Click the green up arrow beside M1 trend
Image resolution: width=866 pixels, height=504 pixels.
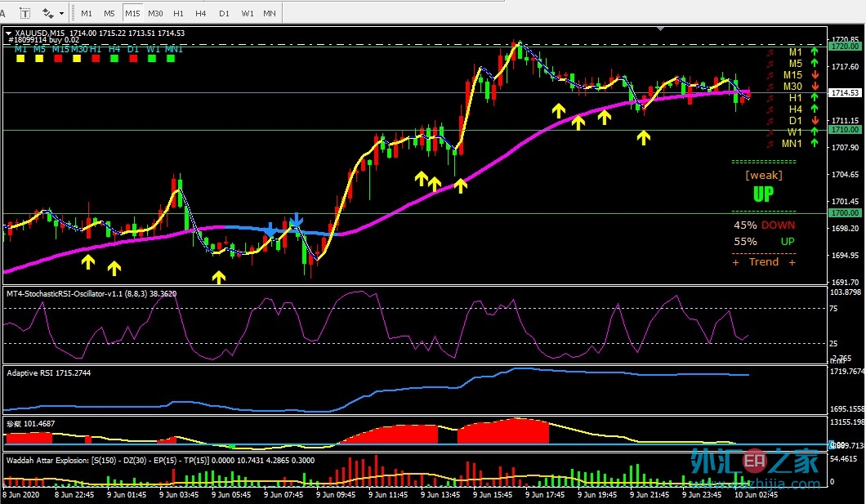coord(815,52)
